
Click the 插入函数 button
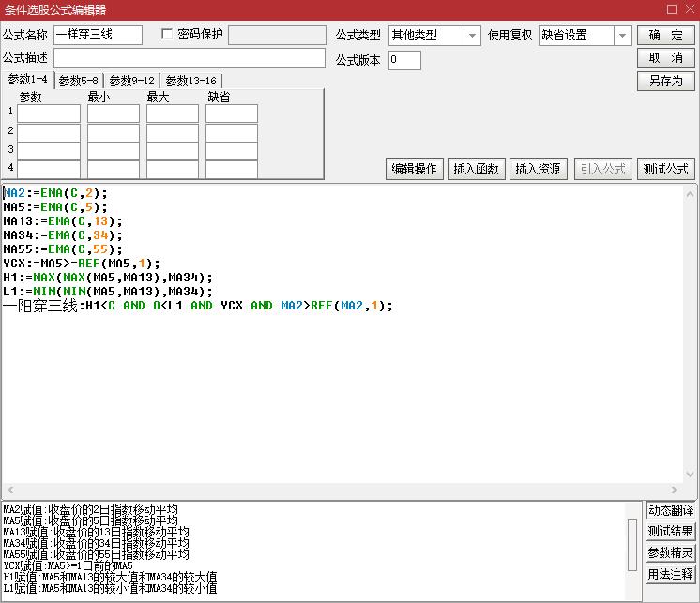[x=477, y=169]
